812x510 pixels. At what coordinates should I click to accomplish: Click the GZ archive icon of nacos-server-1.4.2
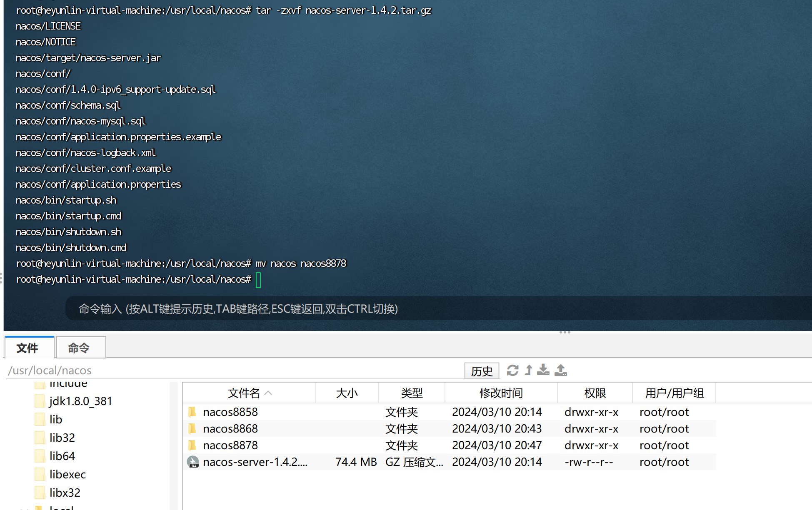click(193, 462)
